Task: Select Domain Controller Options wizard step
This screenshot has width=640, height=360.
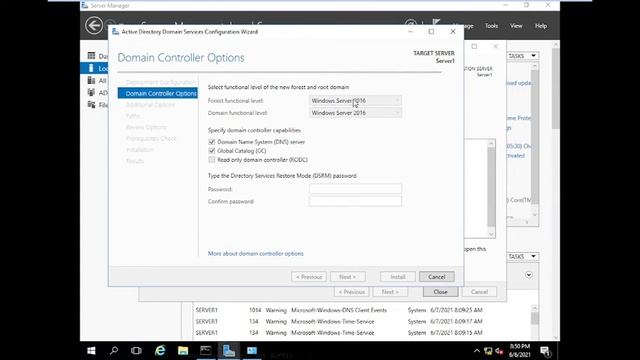Action: tap(158, 93)
